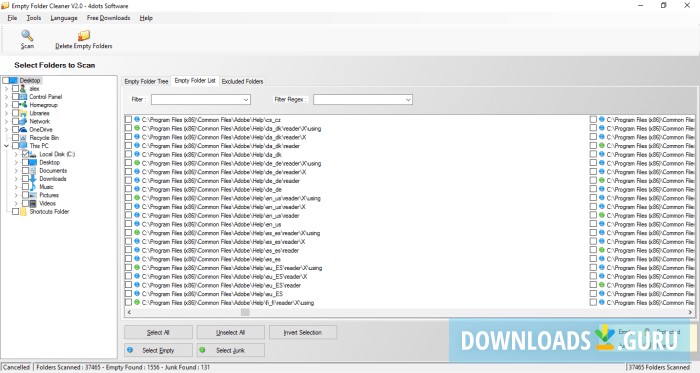Click the Empty Folder List tab
Image resolution: width=700 pixels, height=373 pixels.
(195, 80)
